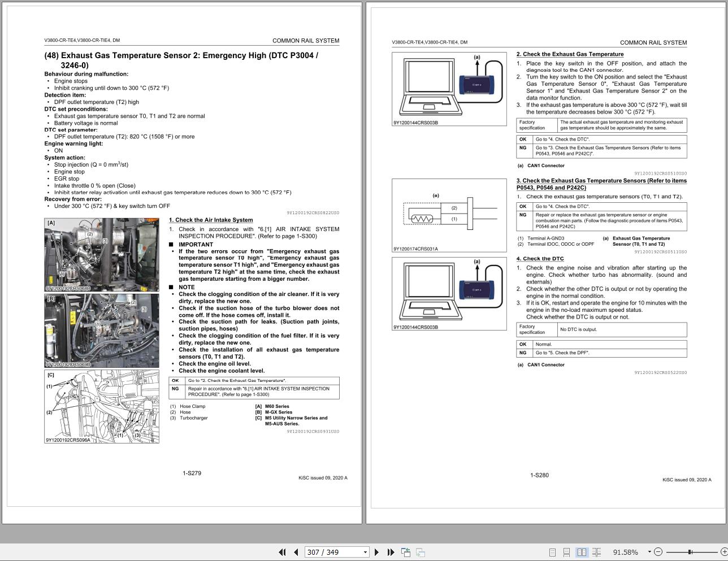Click the previous view navigation icon

pos(406,552)
